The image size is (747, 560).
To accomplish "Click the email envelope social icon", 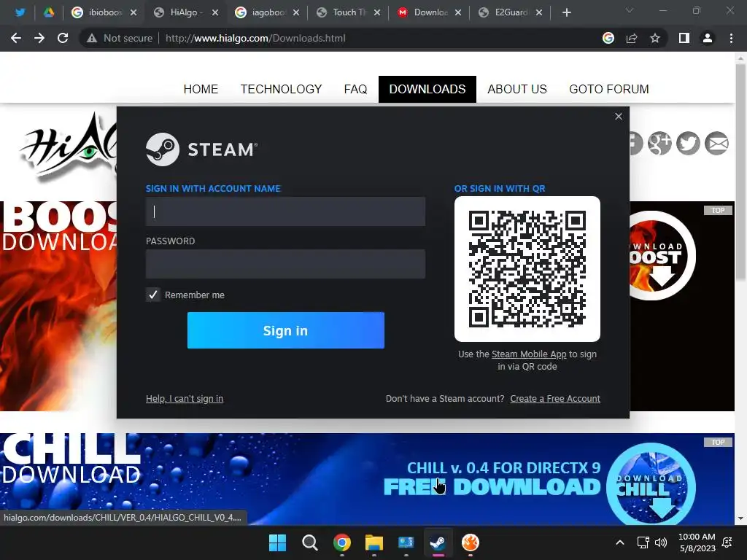I will tap(716, 144).
